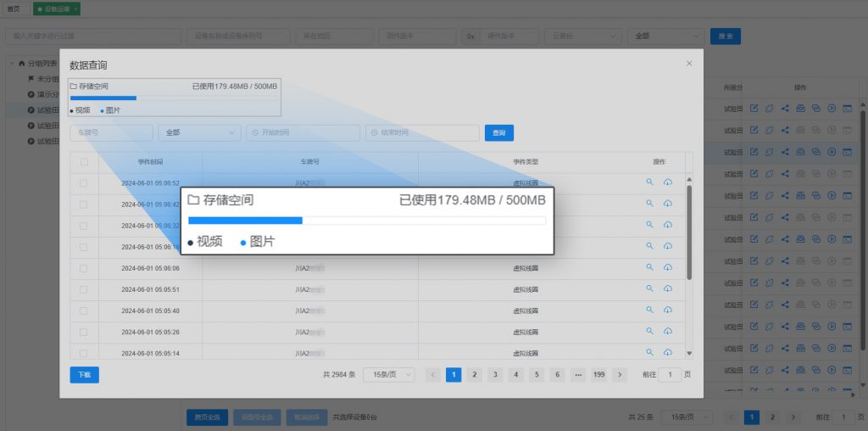Check the box for the 05:06:06 record
Viewport: 868px width, 431px height.
[83, 268]
